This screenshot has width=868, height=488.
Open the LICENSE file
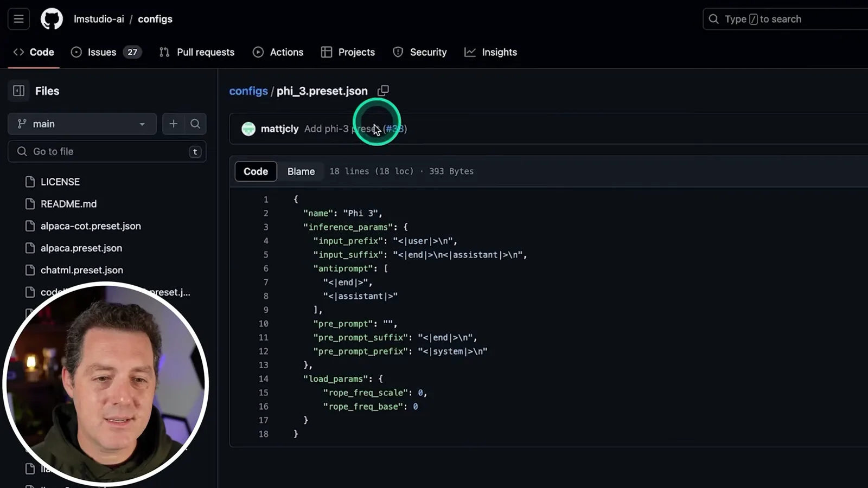60,182
